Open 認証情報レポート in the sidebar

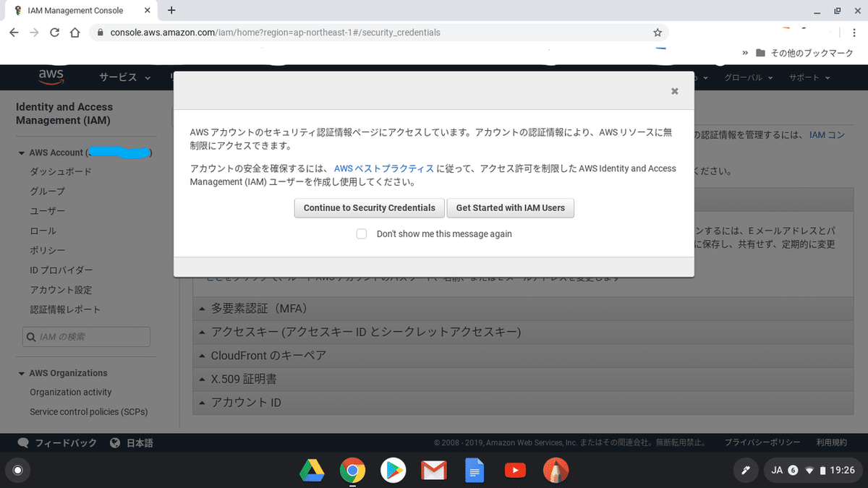point(65,309)
